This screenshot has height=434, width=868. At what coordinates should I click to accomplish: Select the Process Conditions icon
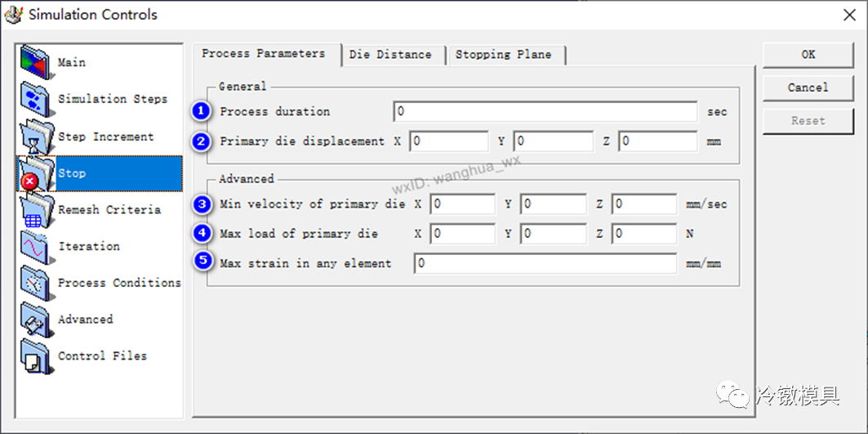click(x=36, y=283)
